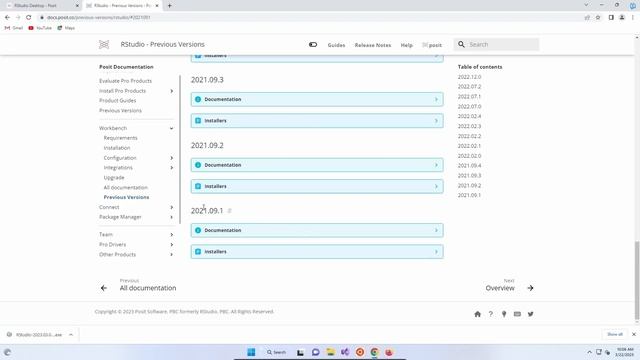Viewport: 640px width, 360px height.
Task: Expand the Package Manager section arrow
Action: [171, 217]
